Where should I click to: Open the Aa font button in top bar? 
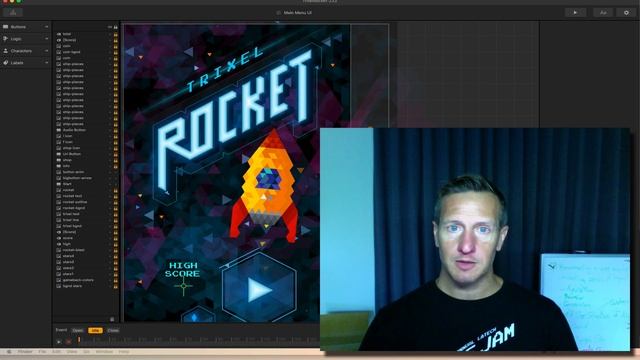[x=603, y=13]
